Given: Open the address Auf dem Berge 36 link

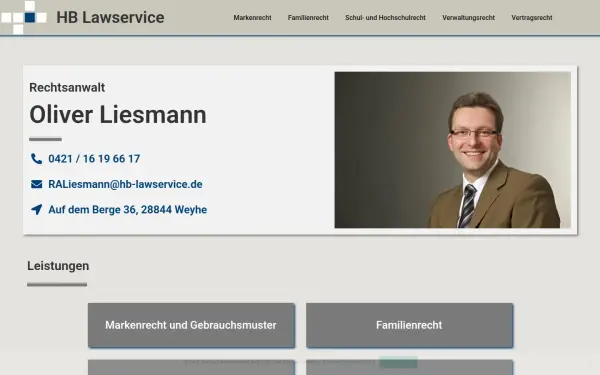Looking at the screenshot, I should (127, 210).
